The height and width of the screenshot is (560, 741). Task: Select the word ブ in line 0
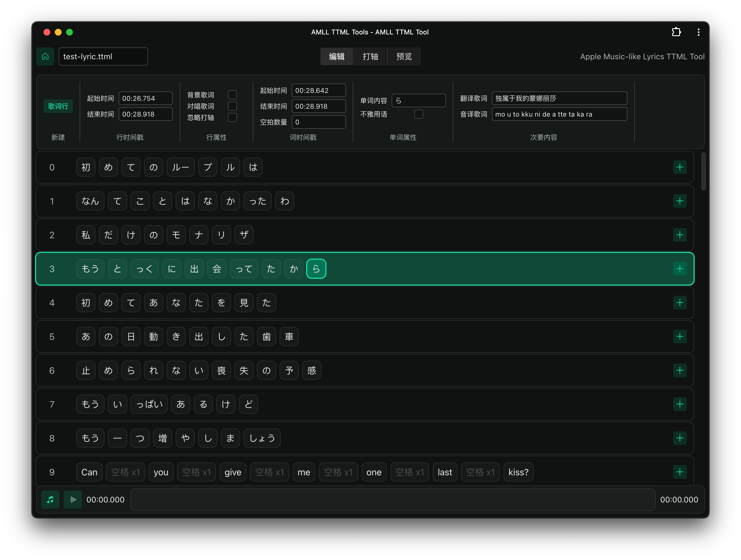[x=208, y=167]
